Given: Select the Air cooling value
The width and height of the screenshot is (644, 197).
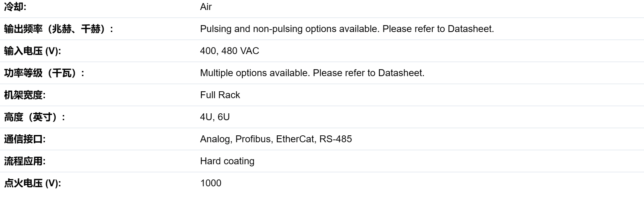Looking at the screenshot, I should [x=206, y=7].
